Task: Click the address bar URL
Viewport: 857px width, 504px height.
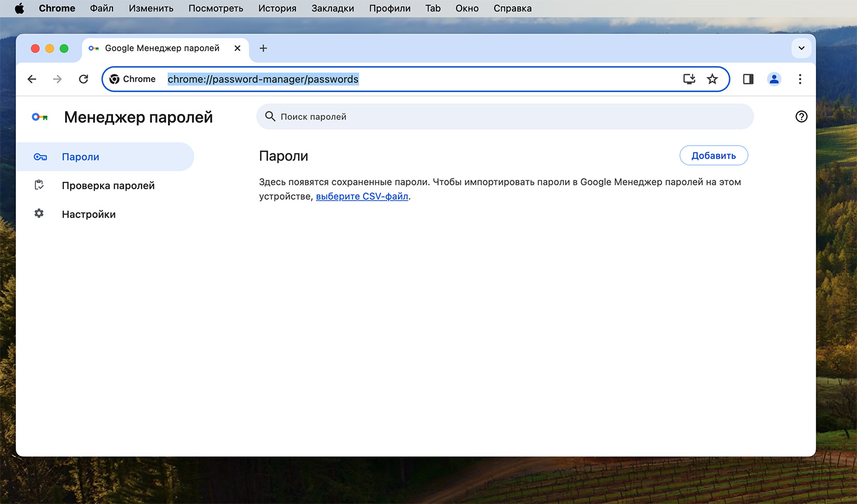Action: click(263, 79)
